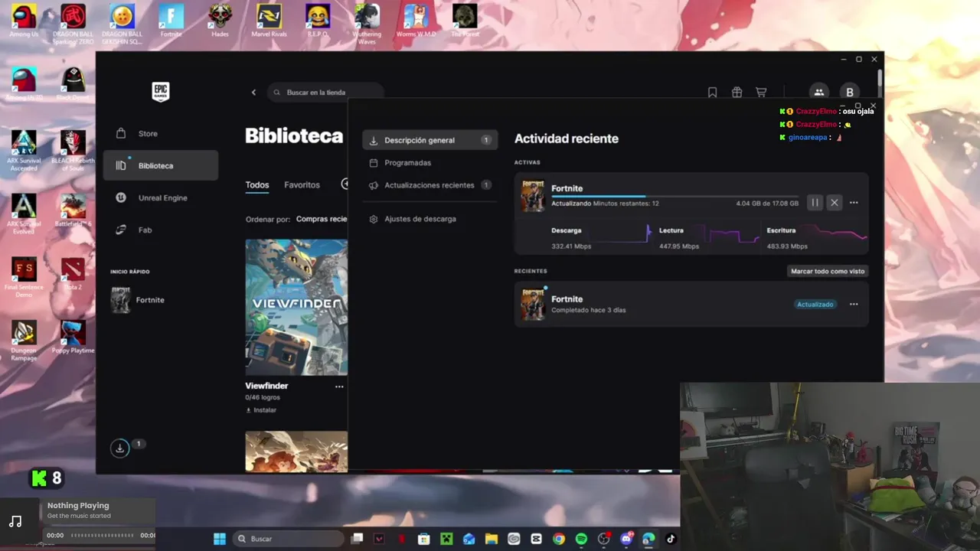Open Fortnite desktop shortcut

pyautogui.click(x=171, y=21)
